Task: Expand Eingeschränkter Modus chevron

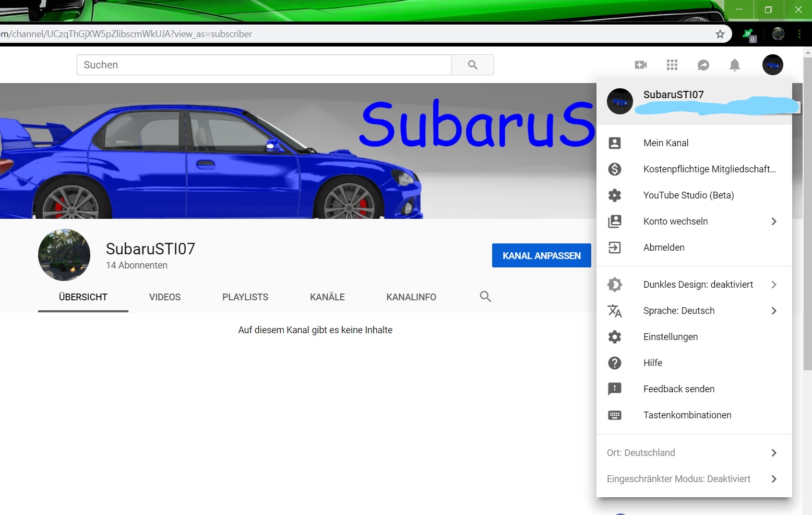Action: 774,479
